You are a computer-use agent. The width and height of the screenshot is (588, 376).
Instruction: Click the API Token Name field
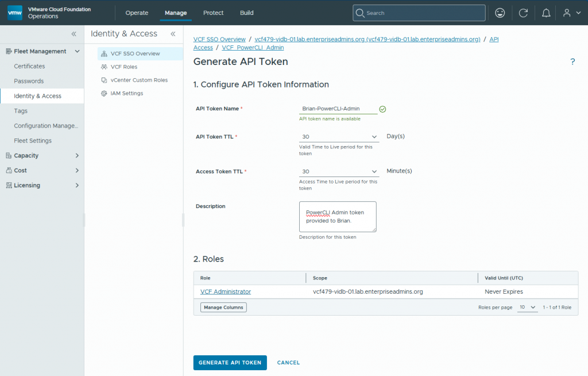pos(338,109)
